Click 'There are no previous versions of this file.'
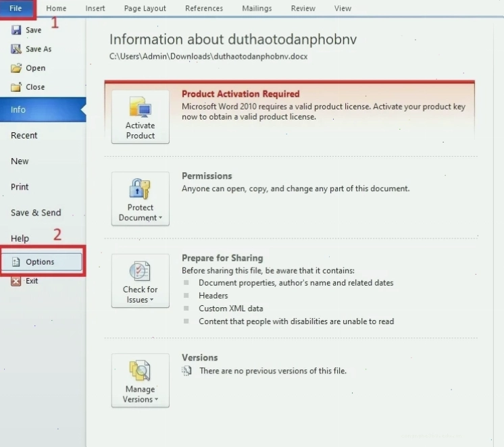 (273, 371)
